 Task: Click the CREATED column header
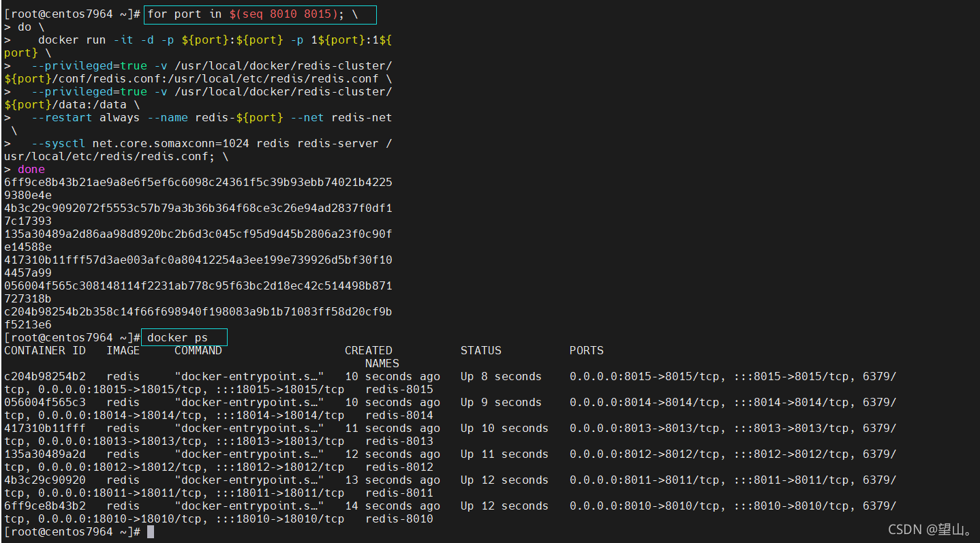[369, 351]
